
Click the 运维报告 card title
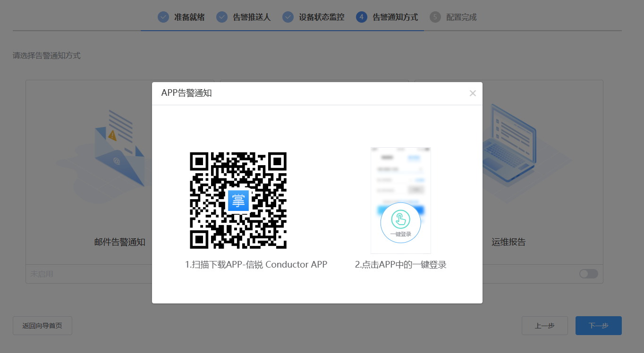point(508,243)
